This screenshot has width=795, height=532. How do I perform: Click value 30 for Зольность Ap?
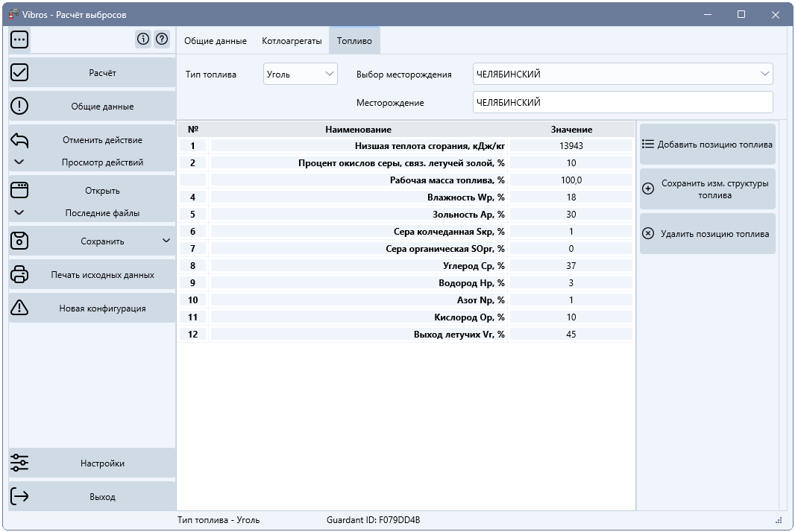click(x=571, y=215)
